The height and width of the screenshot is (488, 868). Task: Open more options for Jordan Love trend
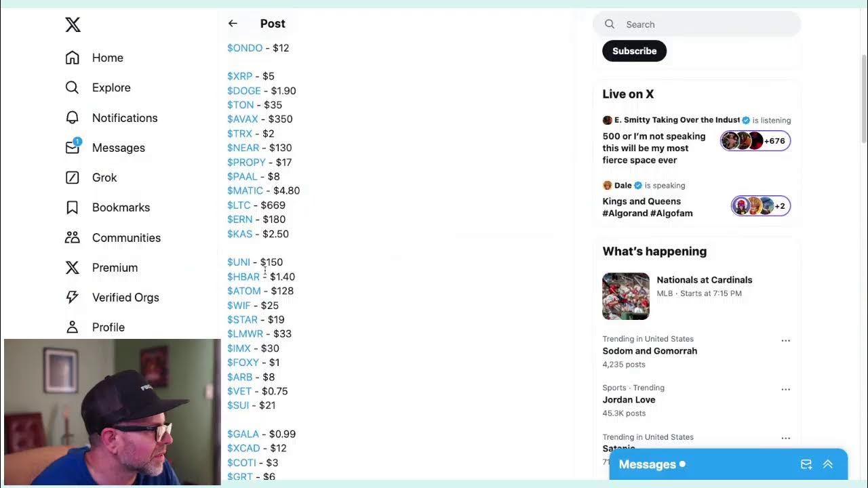coord(785,390)
